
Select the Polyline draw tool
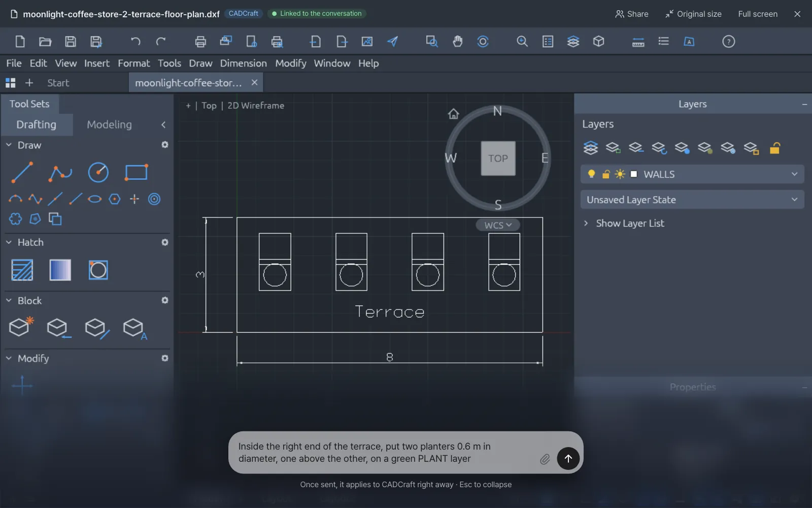coord(60,173)
